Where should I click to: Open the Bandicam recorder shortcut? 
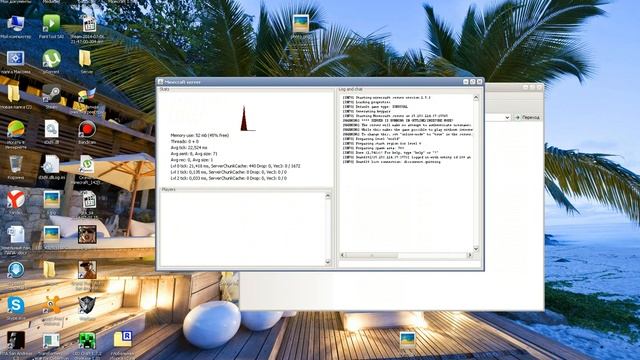pos(87,129)
